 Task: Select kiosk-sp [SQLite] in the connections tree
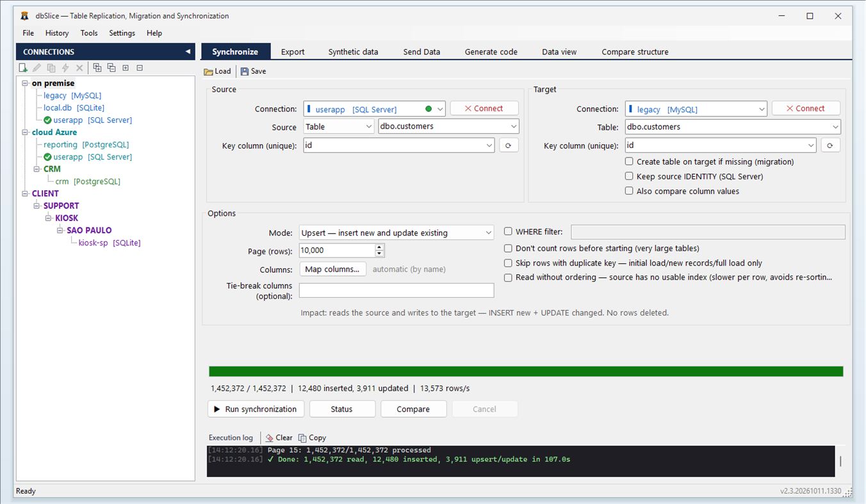click(110, 243)
